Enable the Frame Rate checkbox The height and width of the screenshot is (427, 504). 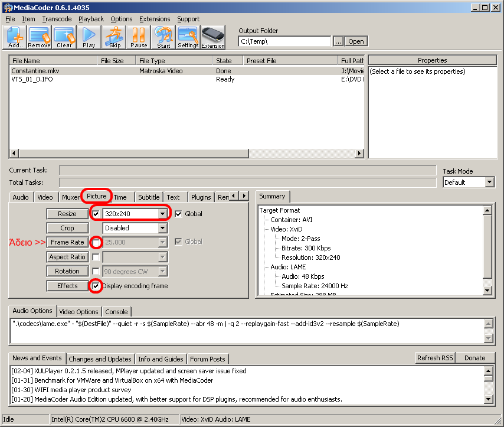click(96, 242)
